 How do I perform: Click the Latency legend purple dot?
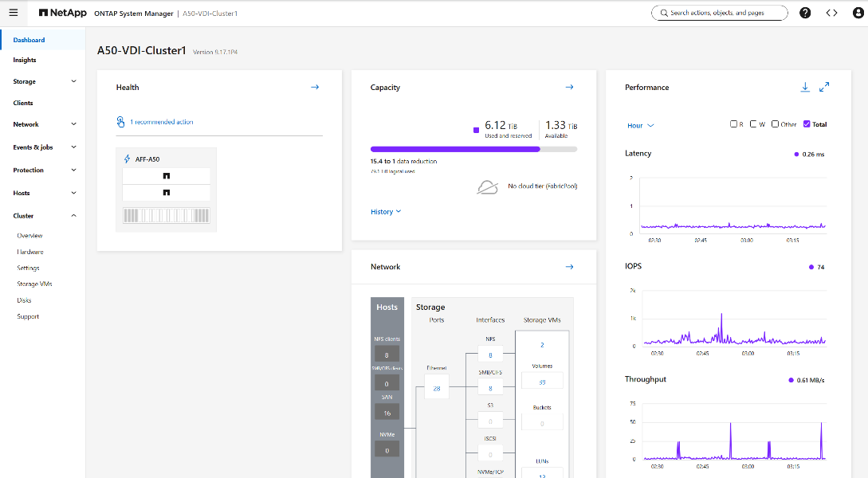[796, 155]
